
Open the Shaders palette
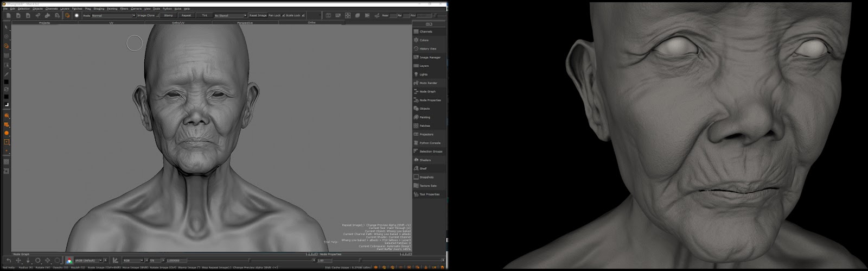(430, 160)
